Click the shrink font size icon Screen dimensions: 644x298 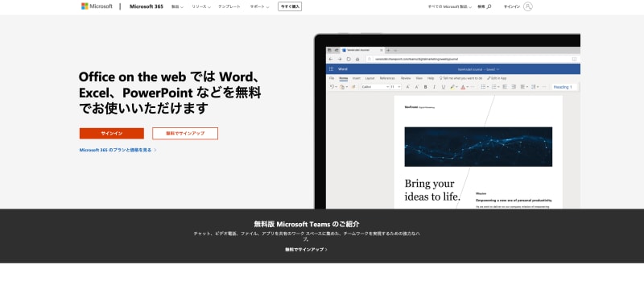click(416, 87)
